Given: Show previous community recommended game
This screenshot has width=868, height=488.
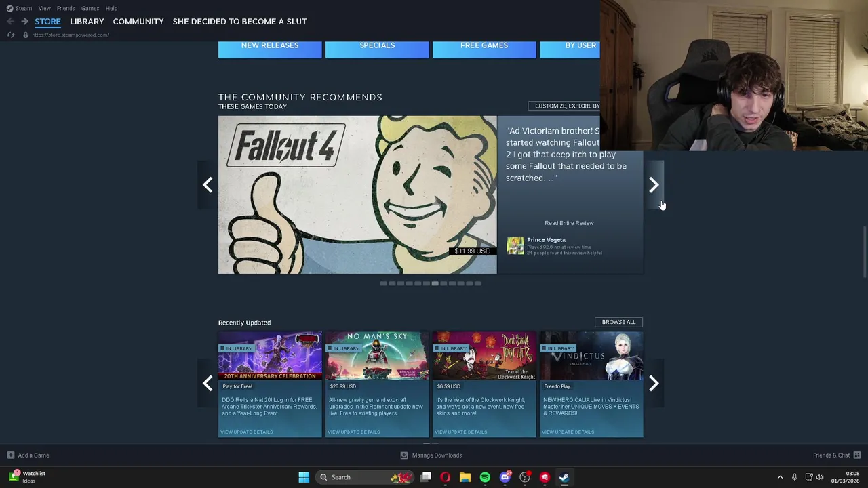Looking at the screenshot, I should (208, 185).
